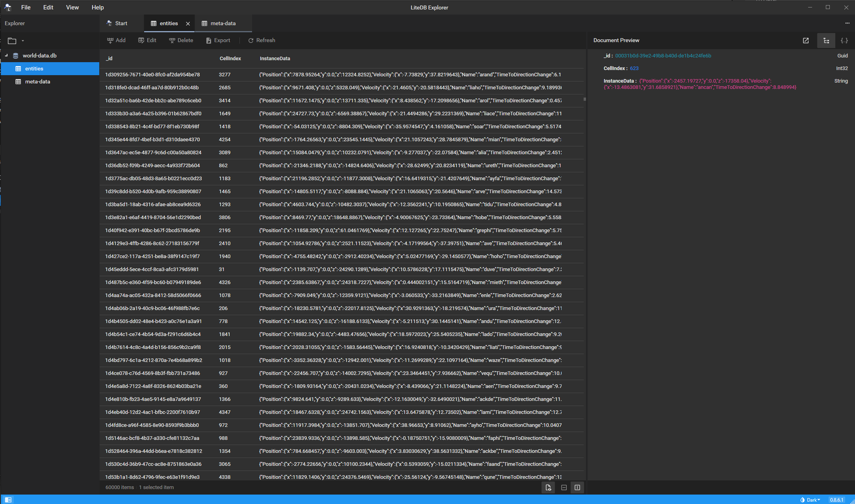Select the meta-data collection in Explorer

click(x=50, y=81)
